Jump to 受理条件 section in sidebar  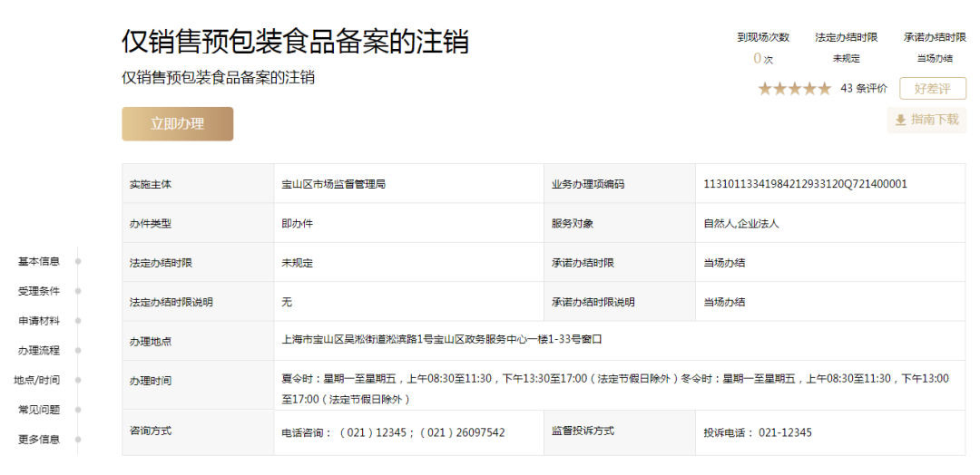click(39, 291)
